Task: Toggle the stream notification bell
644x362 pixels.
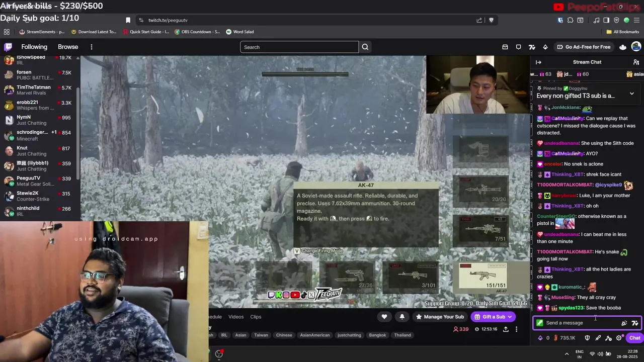Action: coord(402,317)
